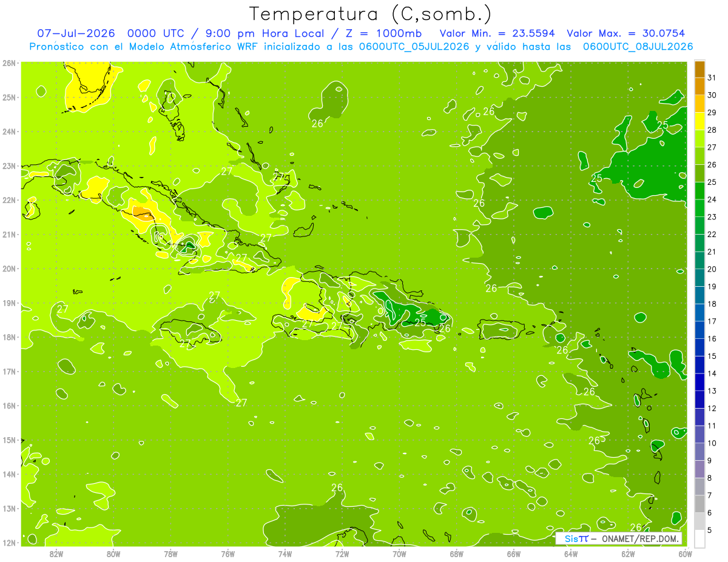Click the colorbar scale label 31

tap(712, 78)
